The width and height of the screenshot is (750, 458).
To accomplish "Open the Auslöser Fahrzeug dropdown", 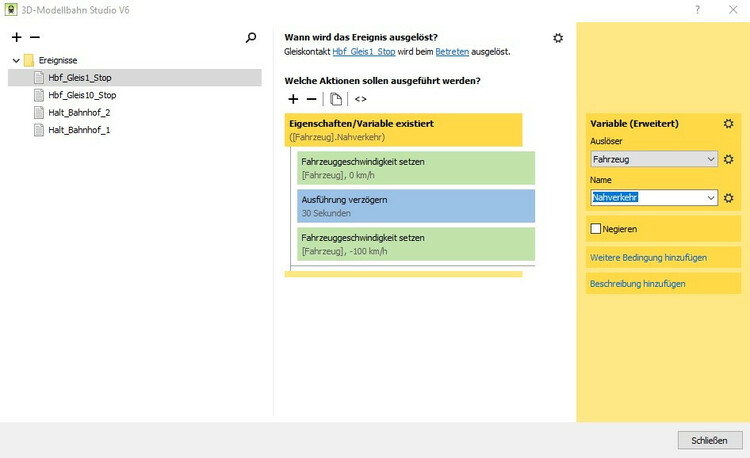I will 711,159.
